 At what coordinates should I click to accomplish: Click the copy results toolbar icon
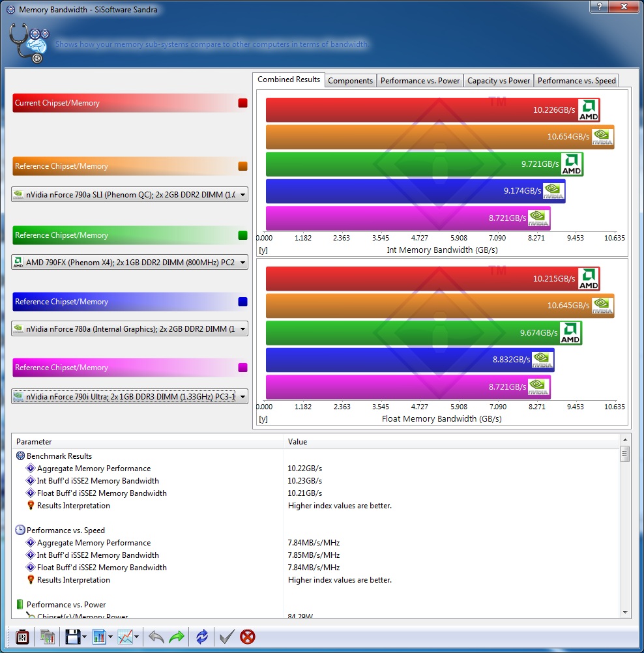(x=48, y=637)
